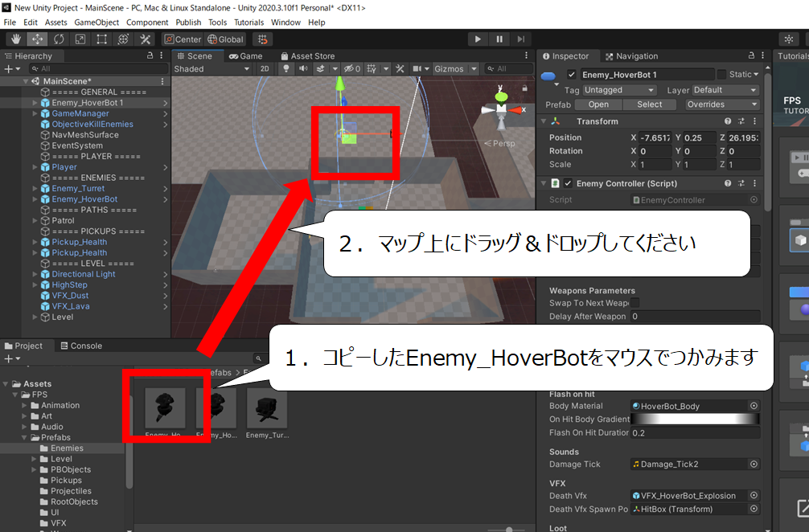Lock the Inspector panel
Image resolution: width=809 pixels, height=532 pixels.
click(x=752, y=55)
